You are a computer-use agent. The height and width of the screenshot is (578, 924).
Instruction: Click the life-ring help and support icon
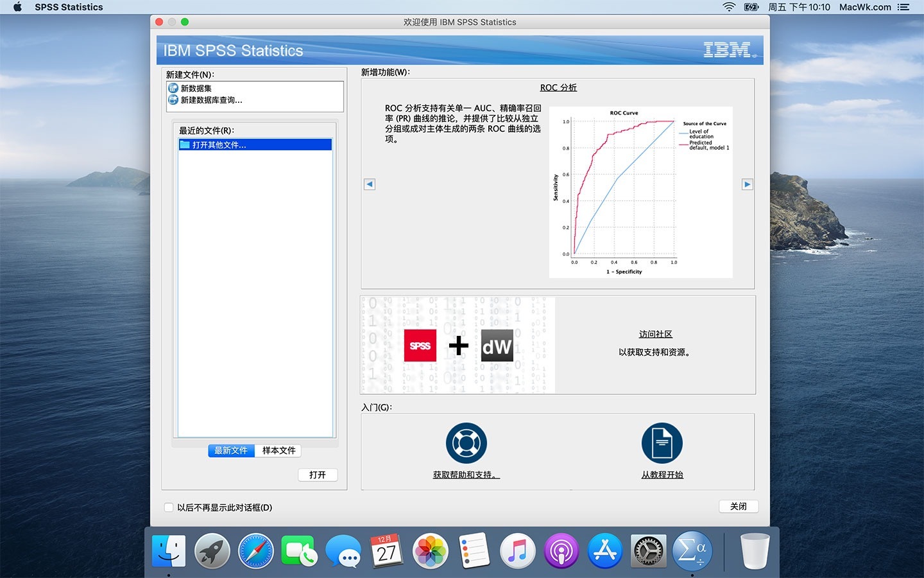466,443
